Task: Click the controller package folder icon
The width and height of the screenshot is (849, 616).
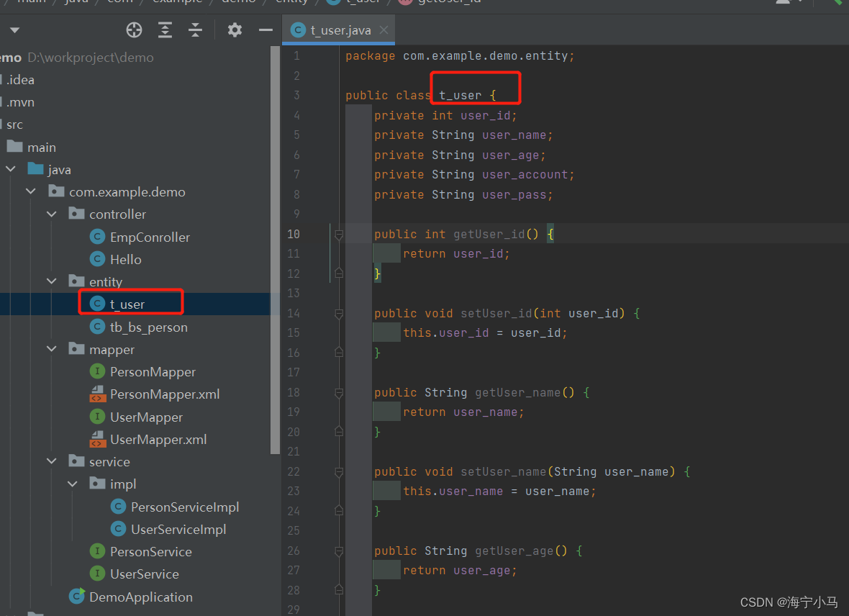Action: click(x=76, y=214)
